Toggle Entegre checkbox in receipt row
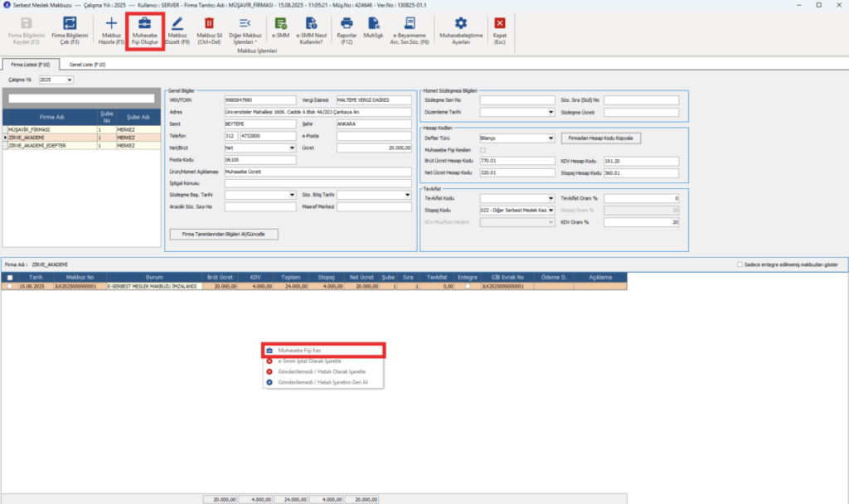The image size is (849, 504). coord(468,286)
